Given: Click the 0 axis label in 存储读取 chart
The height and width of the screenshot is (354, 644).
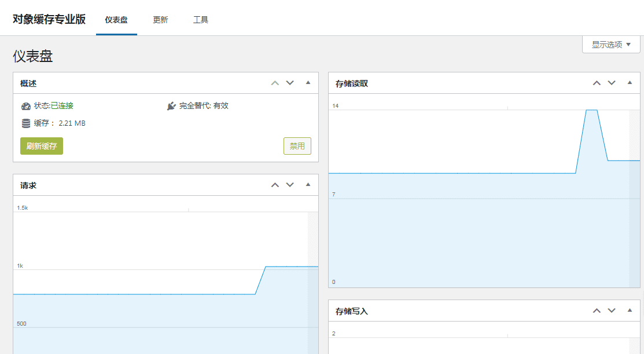Looking at the screenshot, I should [333, 282].
